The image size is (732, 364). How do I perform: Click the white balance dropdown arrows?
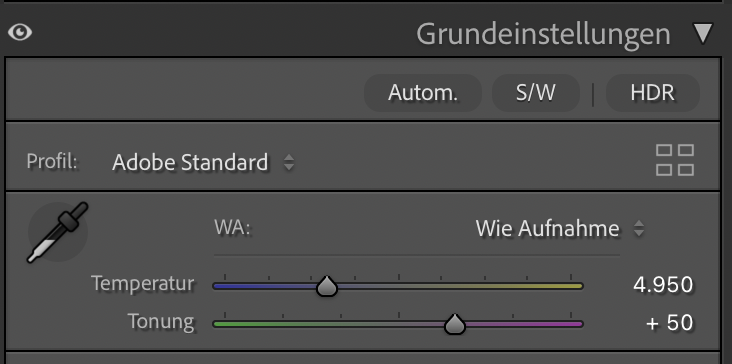(x=639, y=229)
